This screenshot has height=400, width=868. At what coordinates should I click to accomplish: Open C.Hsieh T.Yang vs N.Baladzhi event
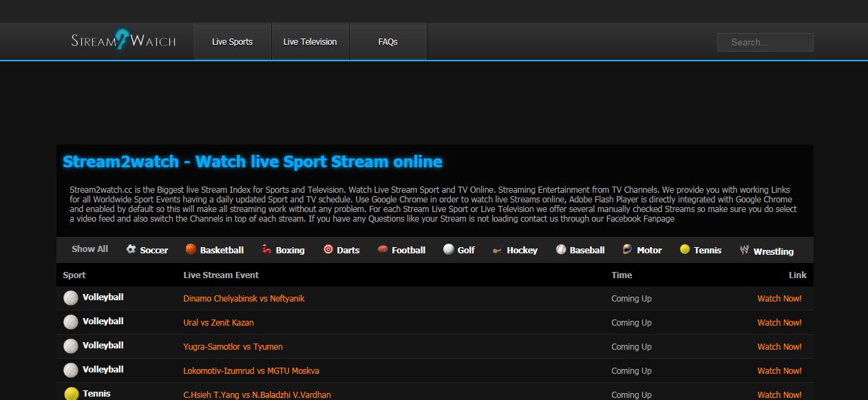point(257,394)
